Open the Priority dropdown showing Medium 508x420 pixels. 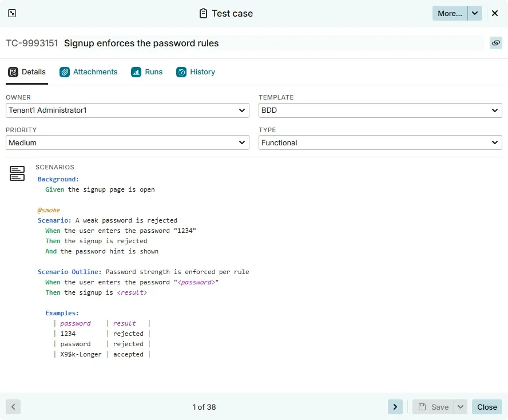click(128, 142)
